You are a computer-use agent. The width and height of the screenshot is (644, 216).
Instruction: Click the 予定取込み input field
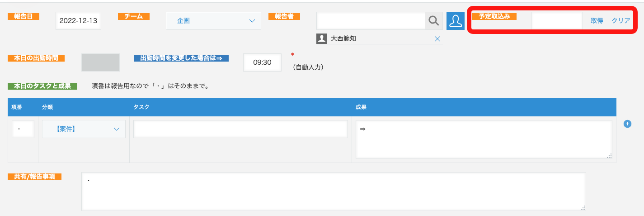pyautogui.click(x=557, y=21)
